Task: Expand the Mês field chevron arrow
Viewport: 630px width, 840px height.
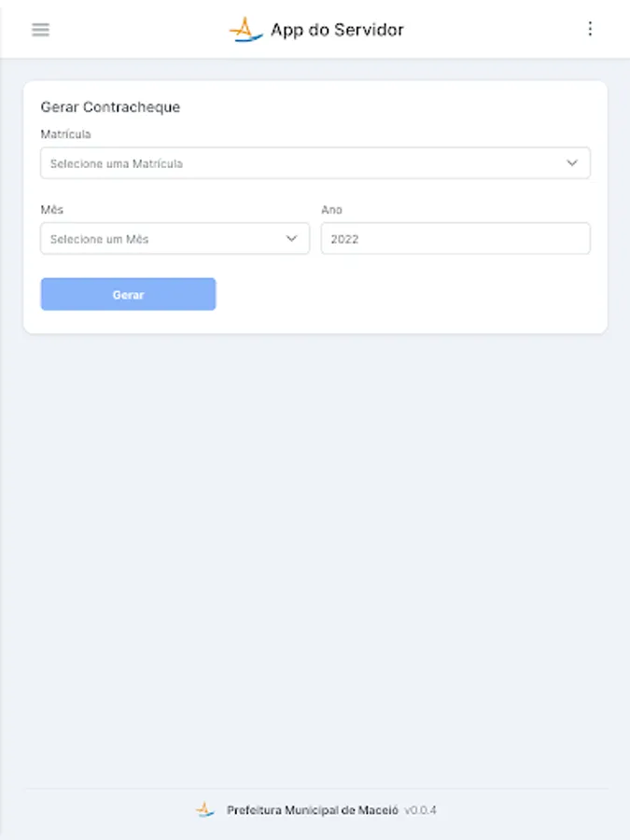Action: tap(291, 239)
